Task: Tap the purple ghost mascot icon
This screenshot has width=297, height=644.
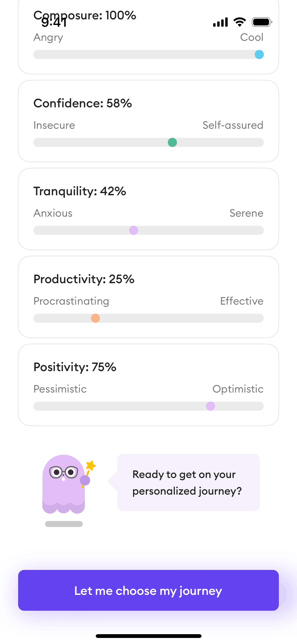Action: click(63, 484)
